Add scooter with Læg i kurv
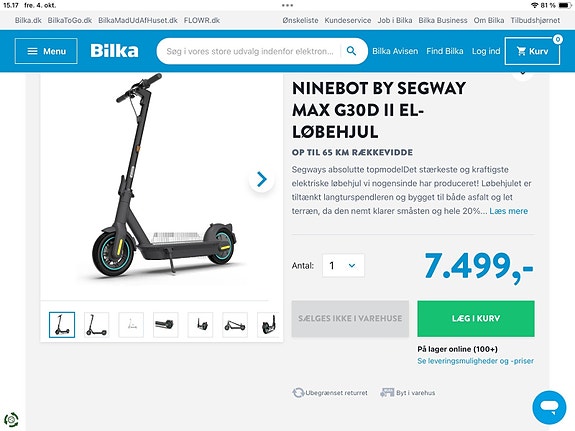This screenshot has width=575, height=431. point(476,318)
